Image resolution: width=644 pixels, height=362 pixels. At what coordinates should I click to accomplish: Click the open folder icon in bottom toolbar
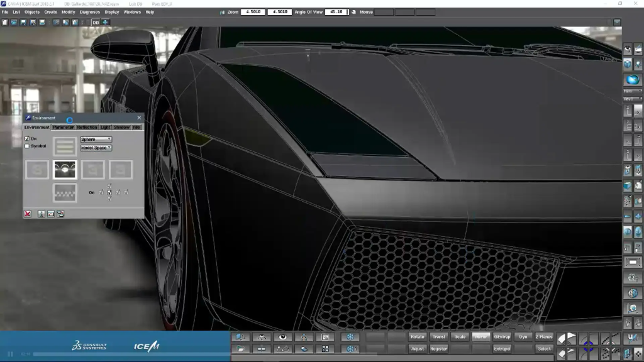click(241, 349)
